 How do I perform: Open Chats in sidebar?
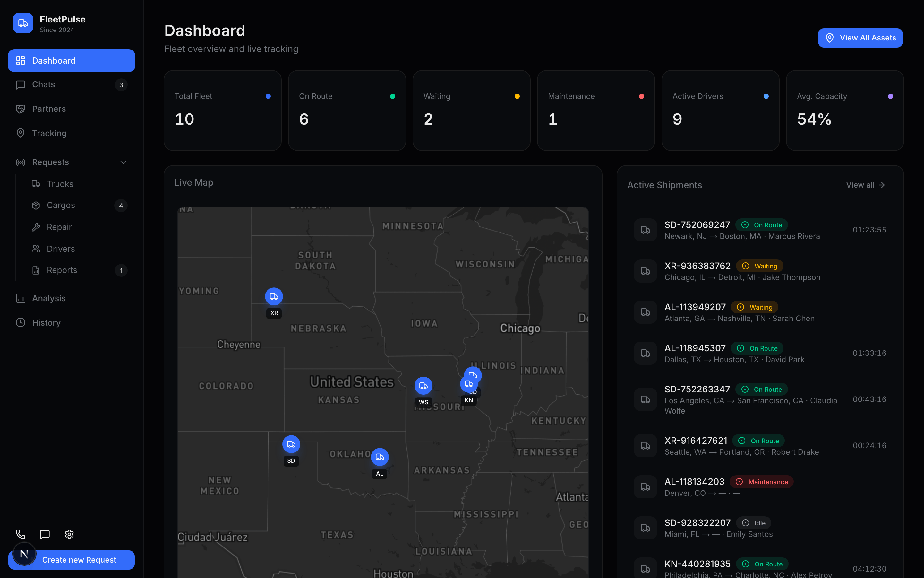(72, 84)
